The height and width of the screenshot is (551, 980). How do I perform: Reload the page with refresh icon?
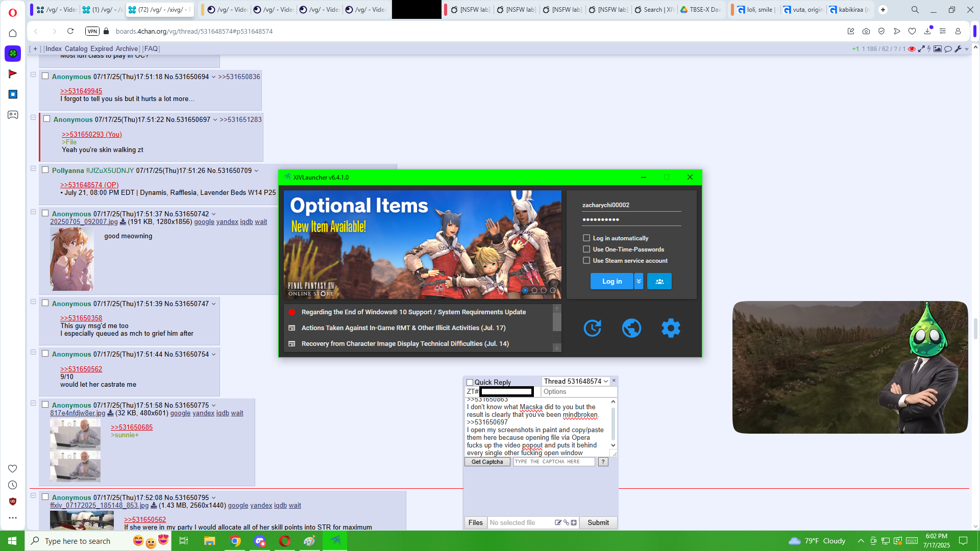click(70, 31)
